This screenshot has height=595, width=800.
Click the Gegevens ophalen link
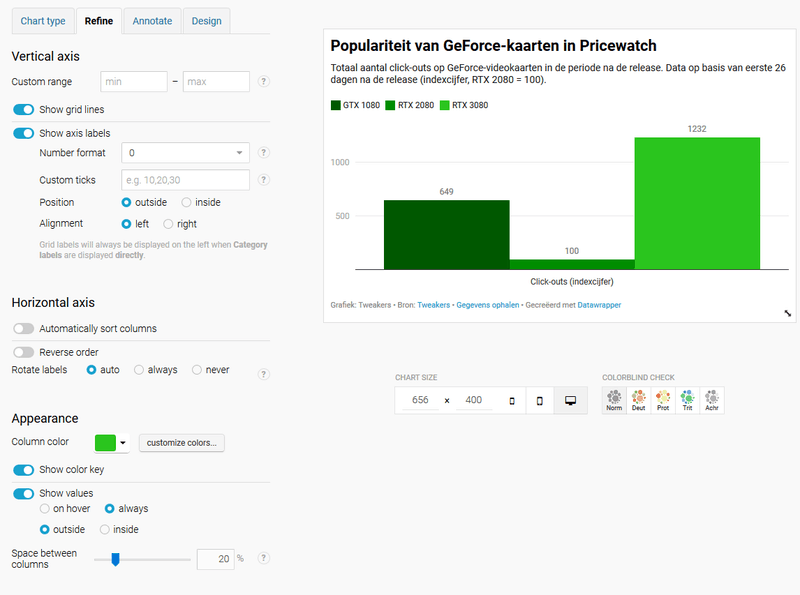pyautogui.click(x=488, y=305)
